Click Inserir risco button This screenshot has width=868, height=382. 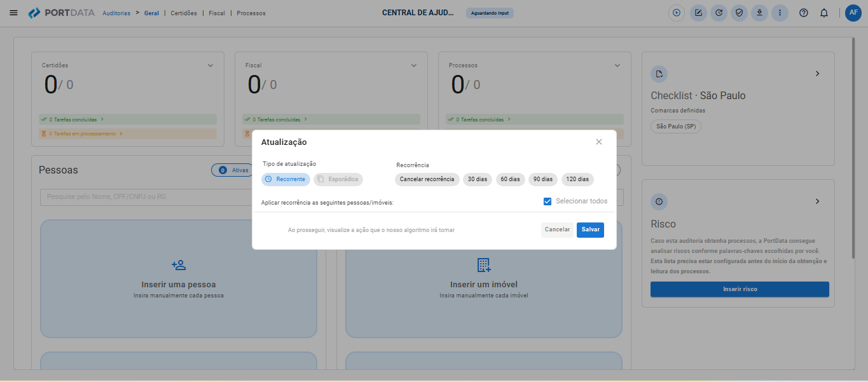tap(740, 289)
